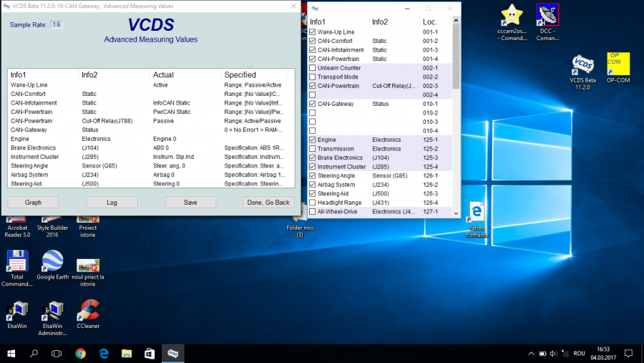Viewport: 644px width, 363px height.
Task: Click VCDS app icon in taskbar
Action: coord(173,353)
